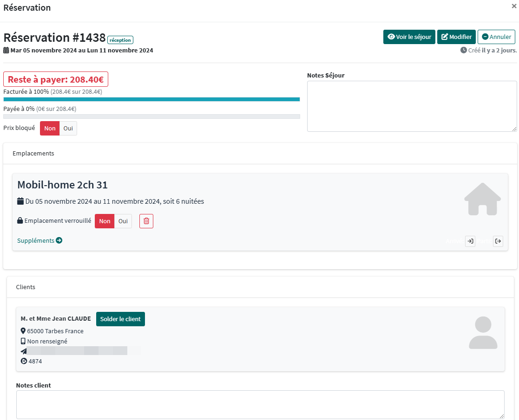Click the client avatar silhouette
This screenshot has height=420, width=519.
click(x=483, y=333)
